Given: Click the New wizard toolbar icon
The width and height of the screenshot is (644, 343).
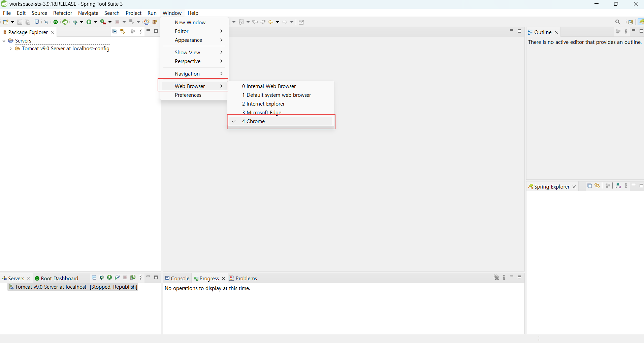Looking at the screenshot, I should (6, 22).
